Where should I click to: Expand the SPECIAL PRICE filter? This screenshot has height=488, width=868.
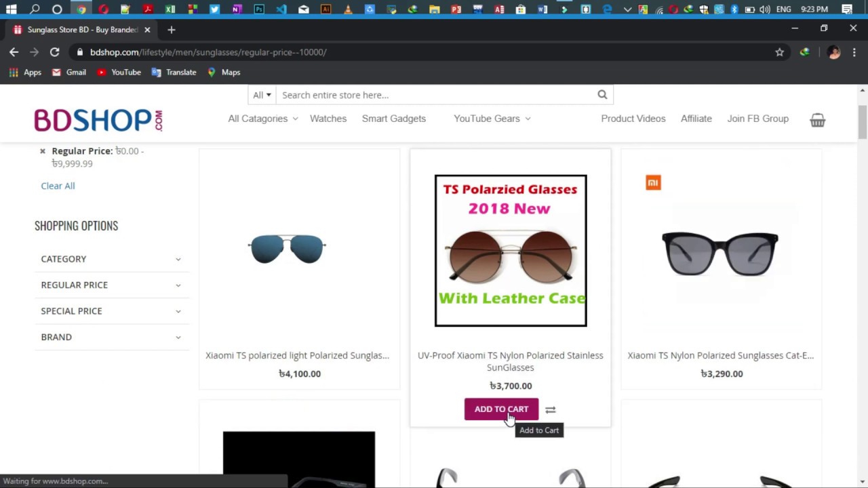tap(111, 311)
